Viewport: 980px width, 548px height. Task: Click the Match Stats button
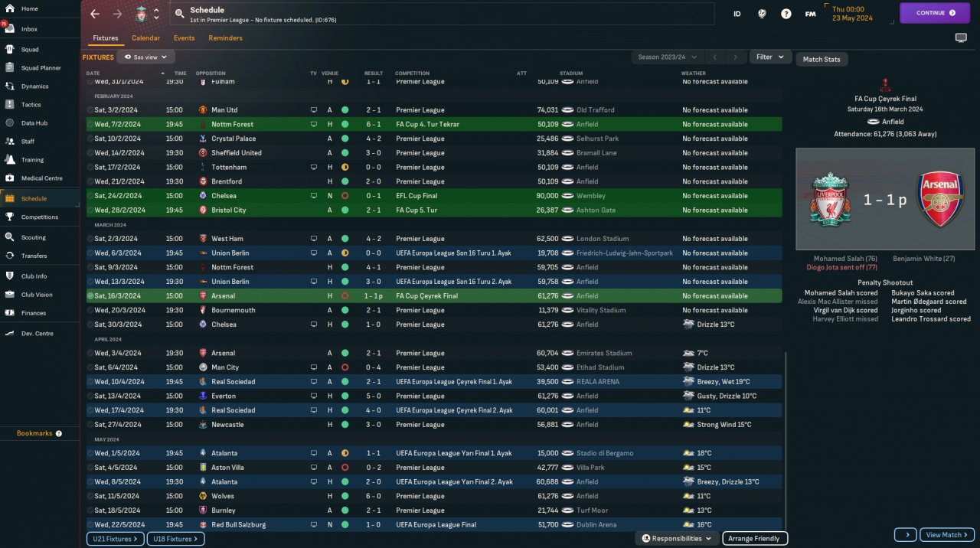click(x=822, y=59)
